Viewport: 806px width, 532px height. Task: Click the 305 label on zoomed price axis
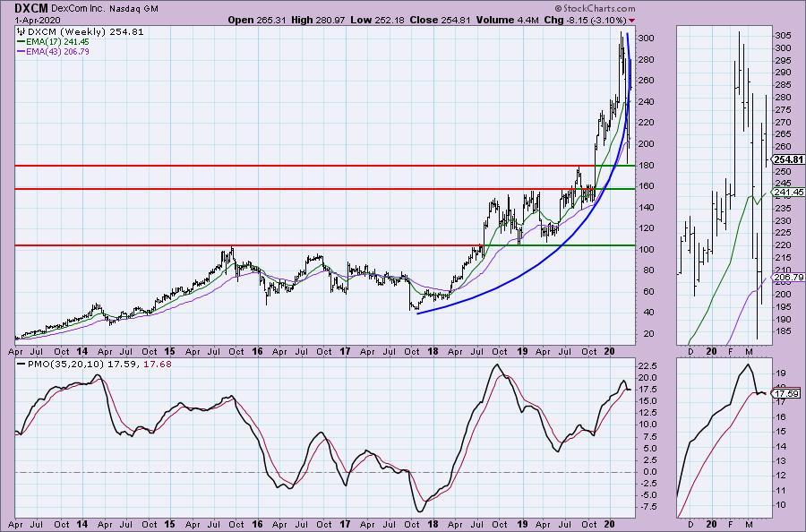tap(783, 36)
